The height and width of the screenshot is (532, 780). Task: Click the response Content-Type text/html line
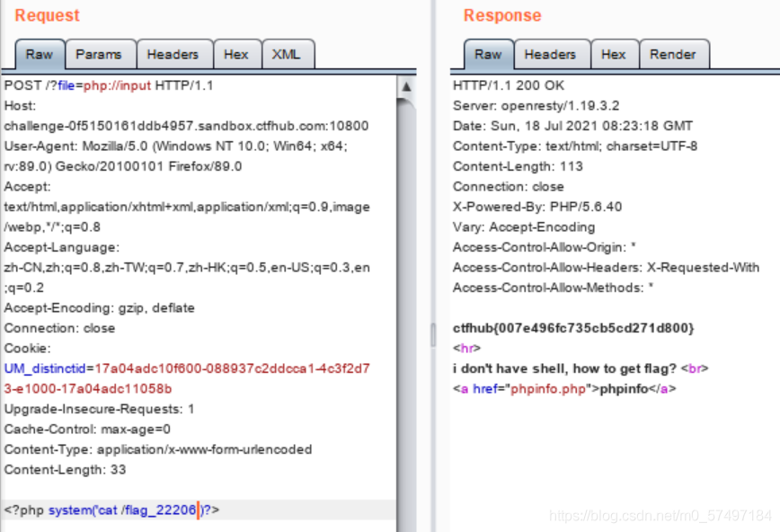[574, 146]
